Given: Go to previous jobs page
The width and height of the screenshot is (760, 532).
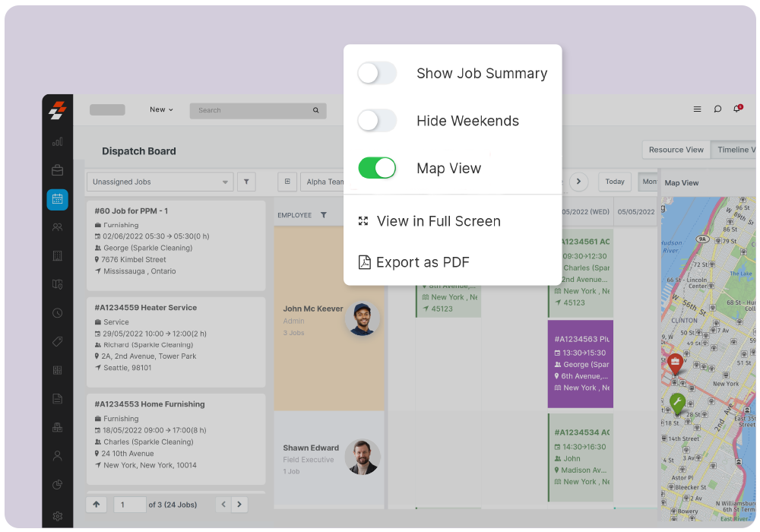Looking at the screenshot, I should (223, 505).
